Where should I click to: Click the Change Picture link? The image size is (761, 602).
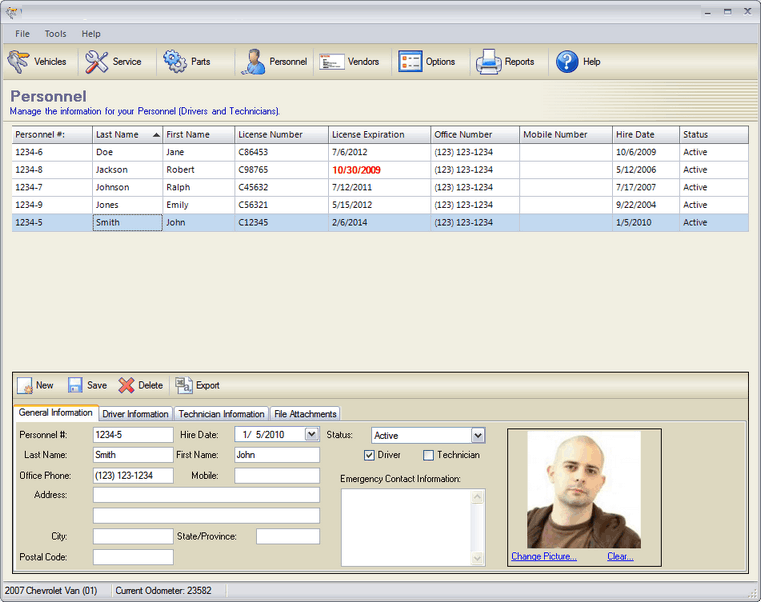[544, 556]
